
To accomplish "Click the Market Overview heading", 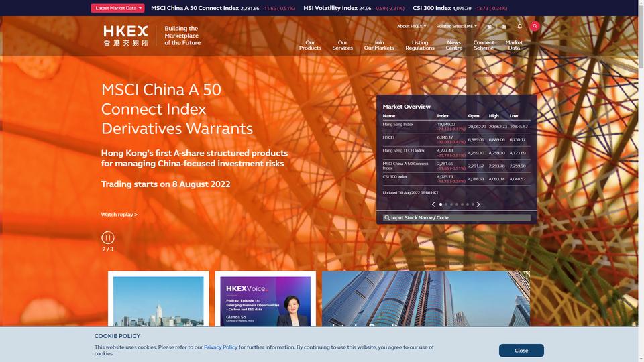I will coord(407,107).
